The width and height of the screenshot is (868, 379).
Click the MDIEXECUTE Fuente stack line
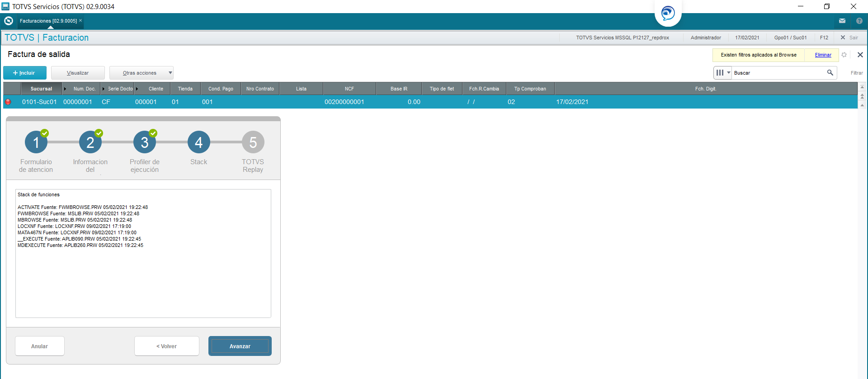(x=80, y=245)
